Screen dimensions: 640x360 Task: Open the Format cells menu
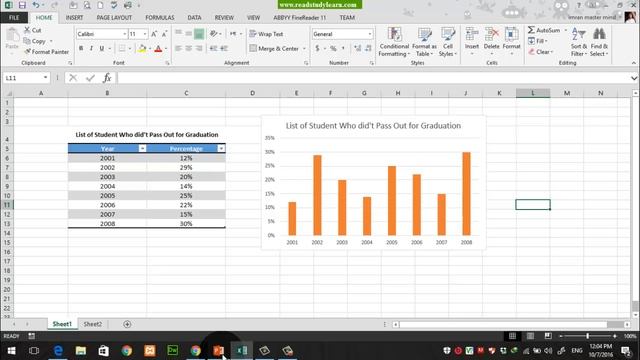pyautogui.click(x=511, y=41)
